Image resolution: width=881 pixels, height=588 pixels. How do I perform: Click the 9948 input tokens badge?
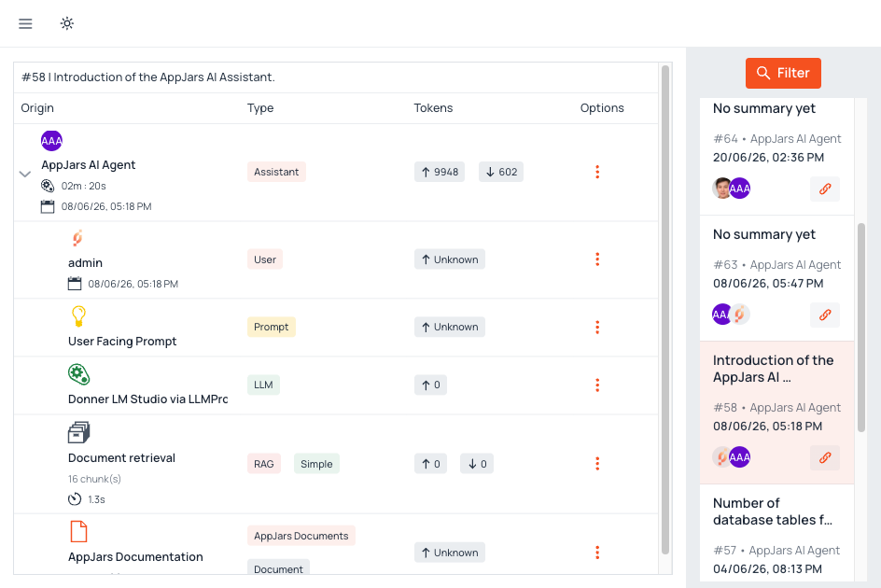point(440,172)
